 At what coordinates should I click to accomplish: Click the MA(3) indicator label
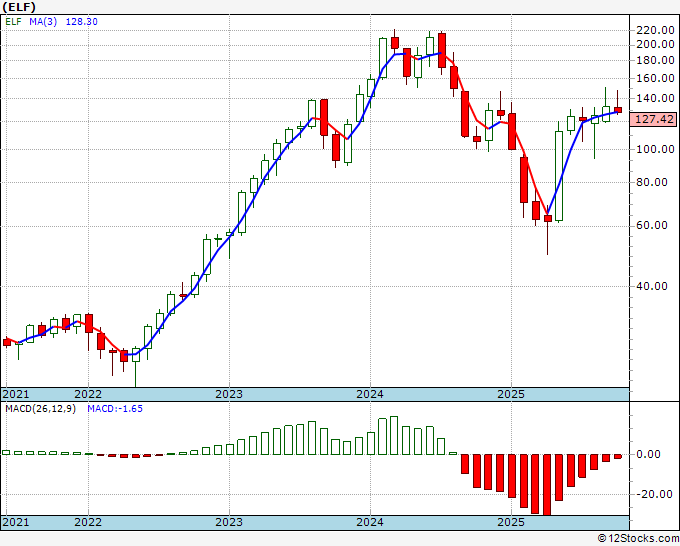(43, 22)
